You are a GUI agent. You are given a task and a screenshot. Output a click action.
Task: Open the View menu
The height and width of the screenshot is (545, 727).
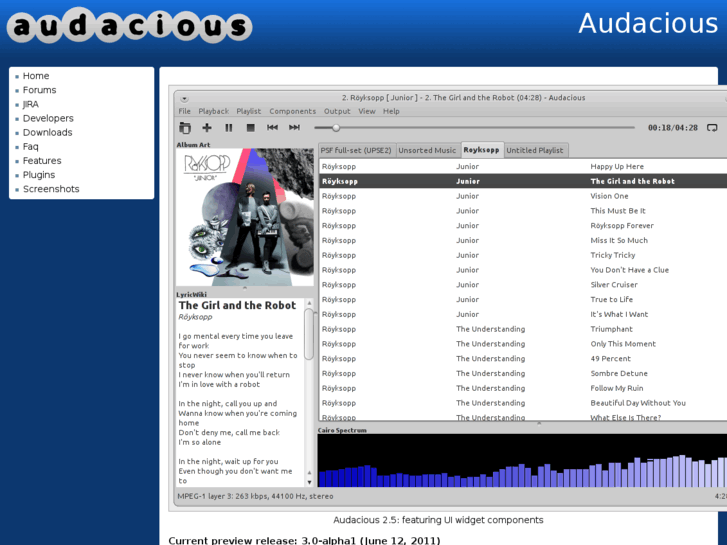[367, 111]
